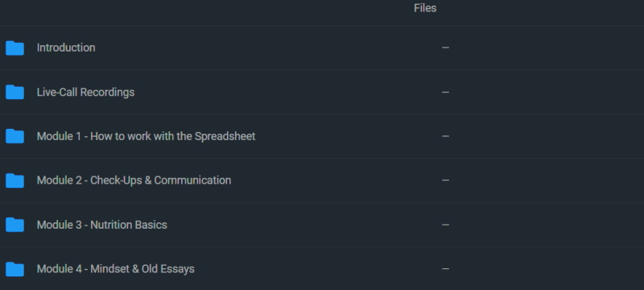Open the Module 3 folder icon

(14, 225)
